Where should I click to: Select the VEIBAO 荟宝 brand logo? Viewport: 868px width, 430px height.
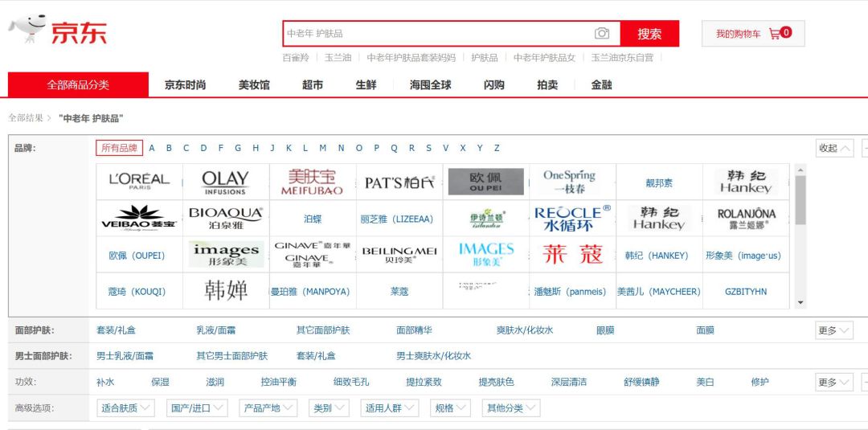click(x=139, y=218)
